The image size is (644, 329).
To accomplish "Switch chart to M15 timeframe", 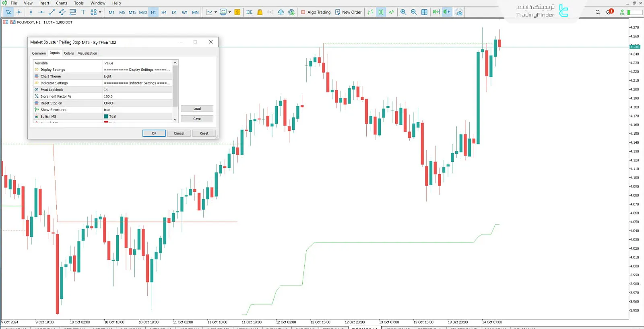I will click(x=132, y=12).
